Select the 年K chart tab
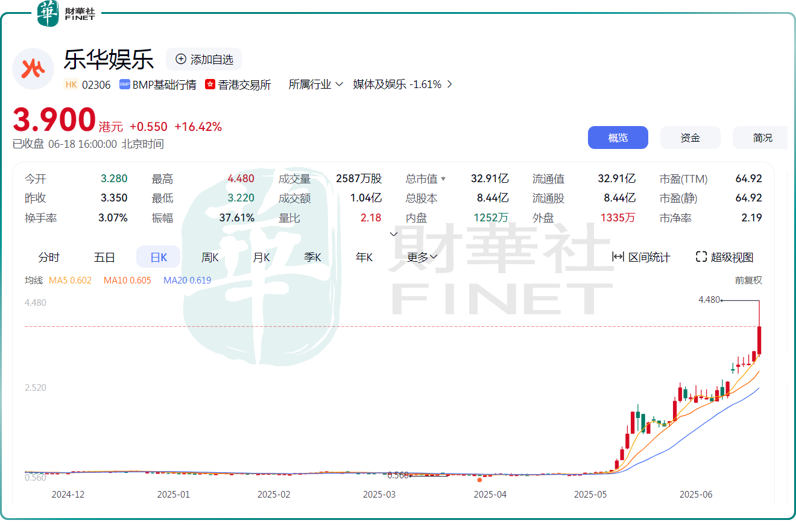 [364, 257]
